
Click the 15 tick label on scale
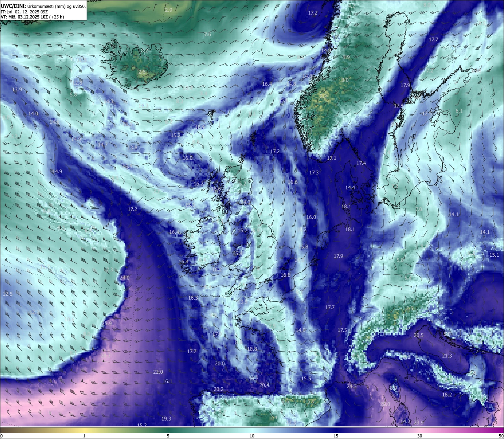pos(336,436)
